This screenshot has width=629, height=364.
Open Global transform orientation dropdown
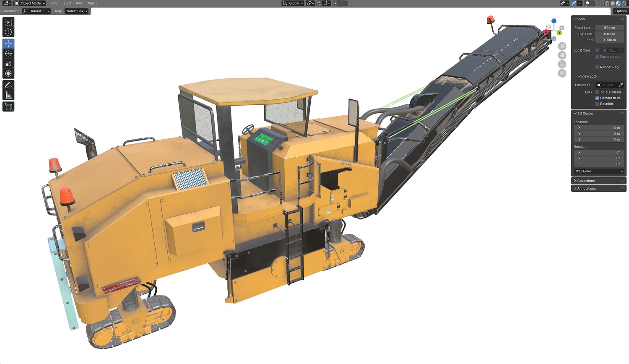click(x=293, y=3)
